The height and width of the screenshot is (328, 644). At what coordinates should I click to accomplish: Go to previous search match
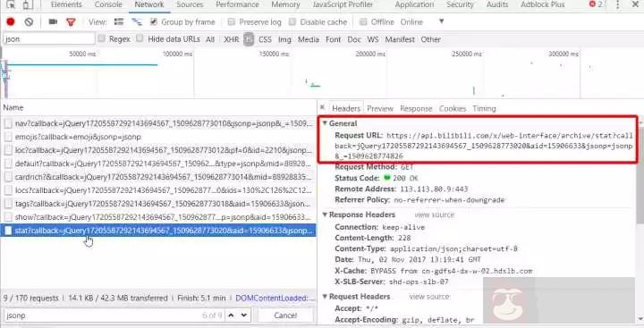pyautogui.click(x=231, y=315)
